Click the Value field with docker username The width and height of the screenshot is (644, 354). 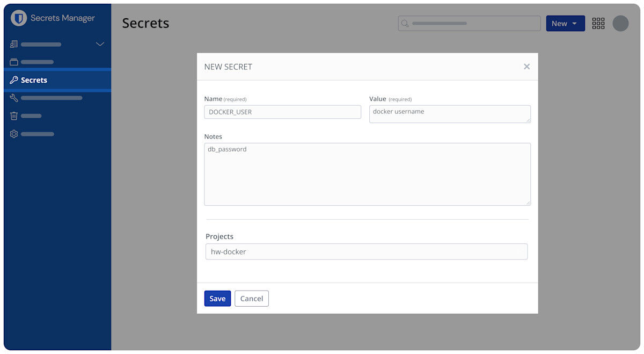tap(449, 114)
